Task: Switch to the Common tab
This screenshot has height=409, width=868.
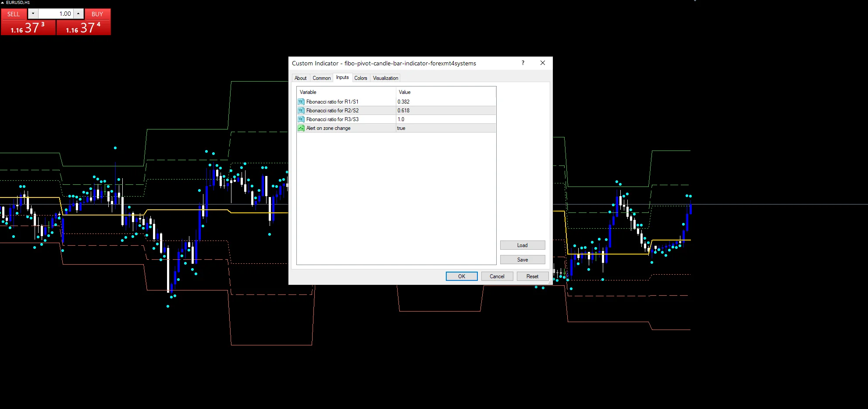Action: [322, 78]
